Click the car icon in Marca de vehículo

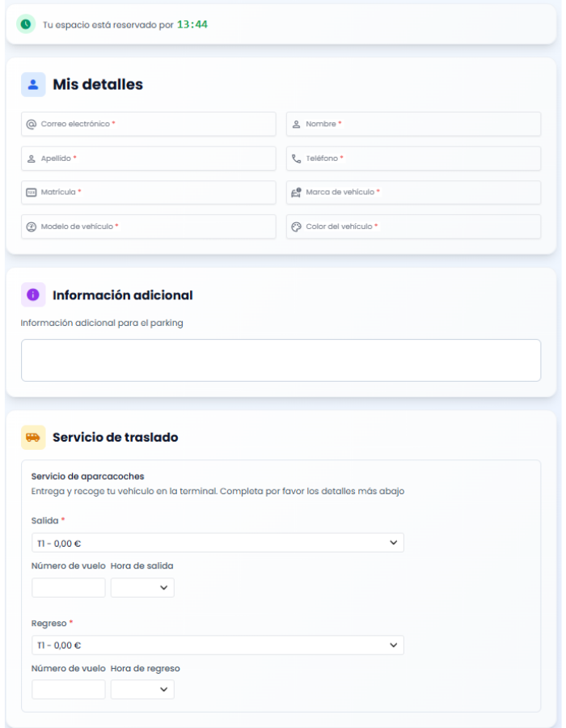tap(297, 193)
